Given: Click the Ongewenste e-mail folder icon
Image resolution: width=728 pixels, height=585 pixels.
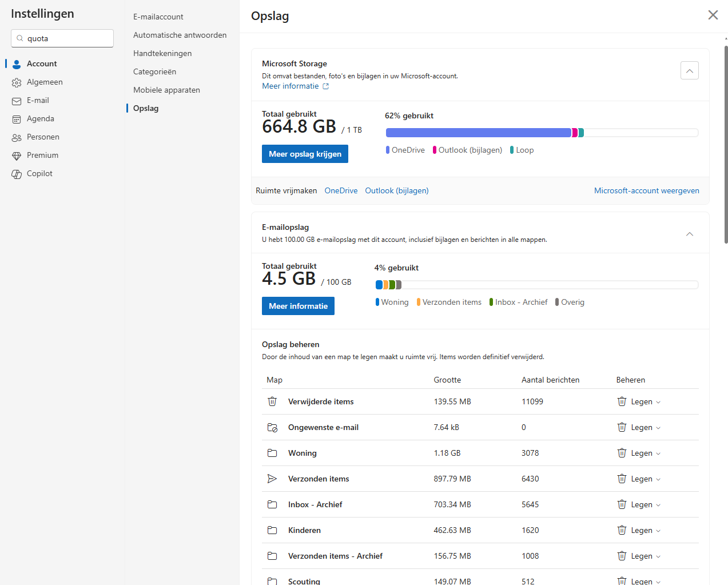Looking at the screenshot, I should click(272, 427).
